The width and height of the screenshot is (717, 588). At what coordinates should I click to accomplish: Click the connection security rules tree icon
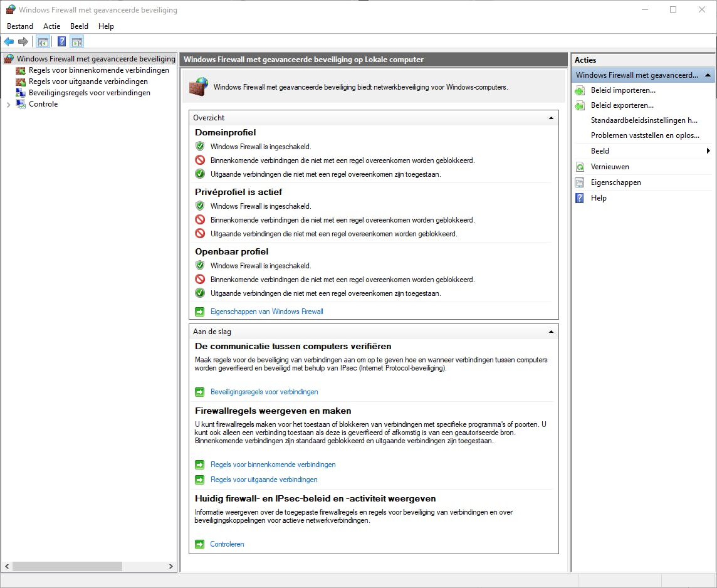click(21, 93)
